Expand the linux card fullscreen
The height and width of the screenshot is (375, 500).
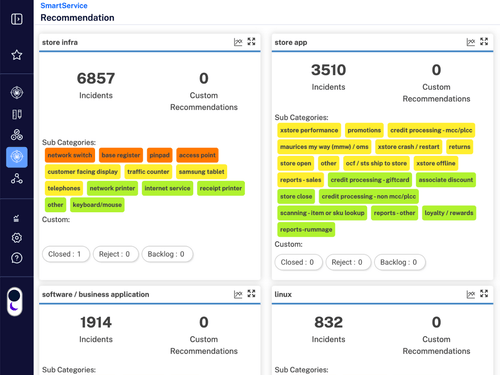point(484,294)
